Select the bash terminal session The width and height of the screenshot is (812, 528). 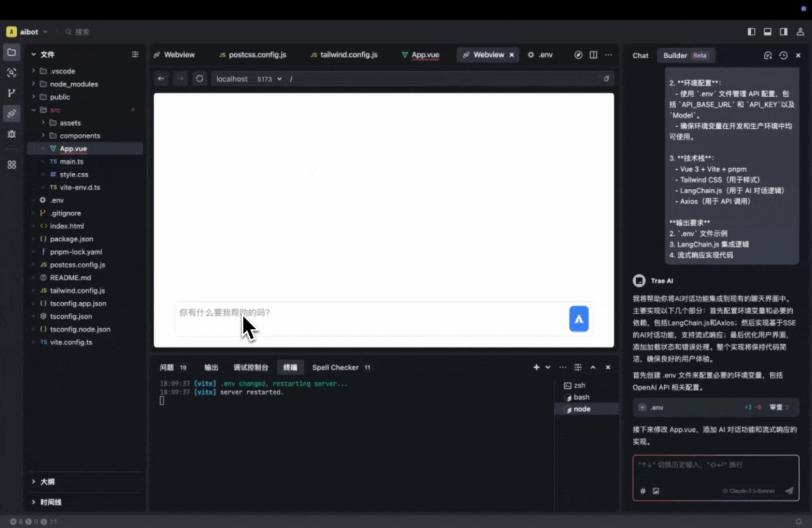tap(581, 397)
